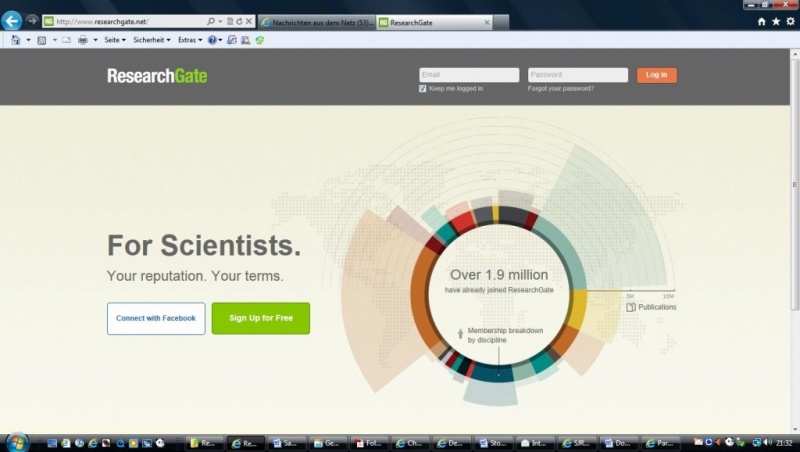Stop loading with the address bar X icon
Screen dimensions: 800x452
click(248, 21)
